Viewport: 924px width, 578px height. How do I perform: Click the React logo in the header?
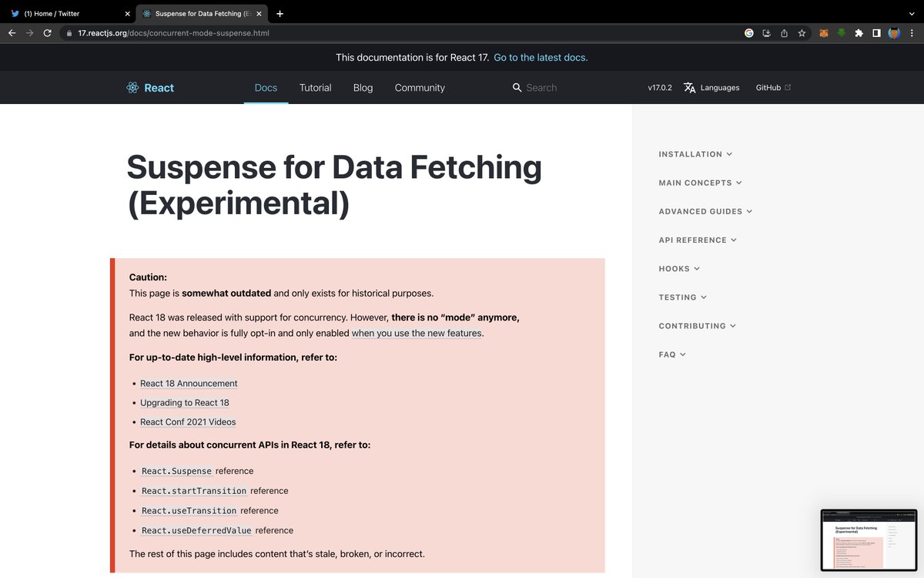coord(150,88)
